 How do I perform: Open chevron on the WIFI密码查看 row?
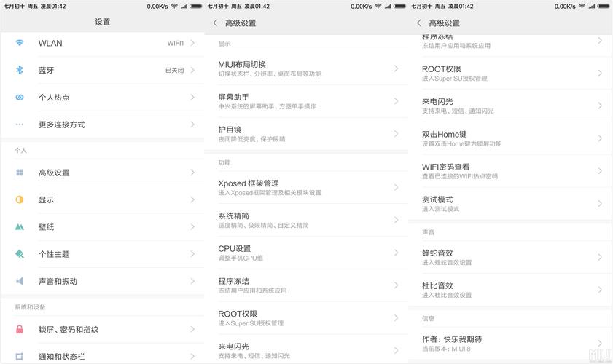point(600,170)
